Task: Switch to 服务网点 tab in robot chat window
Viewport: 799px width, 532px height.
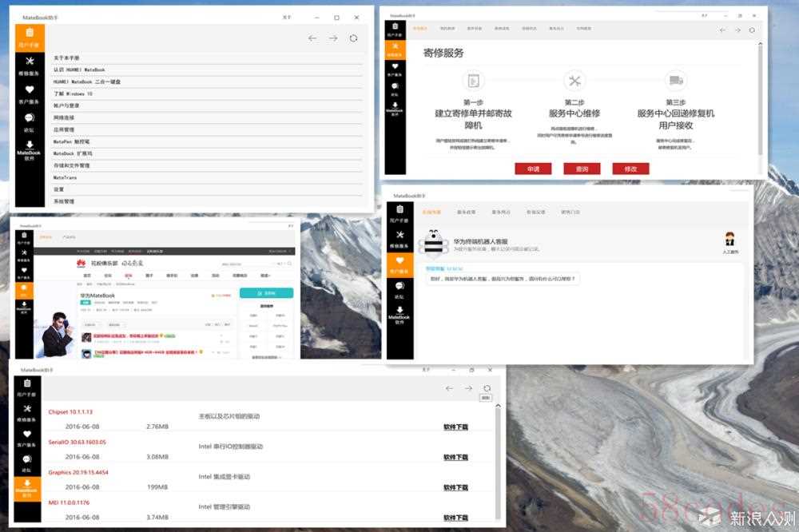Action: coord(501,212)
